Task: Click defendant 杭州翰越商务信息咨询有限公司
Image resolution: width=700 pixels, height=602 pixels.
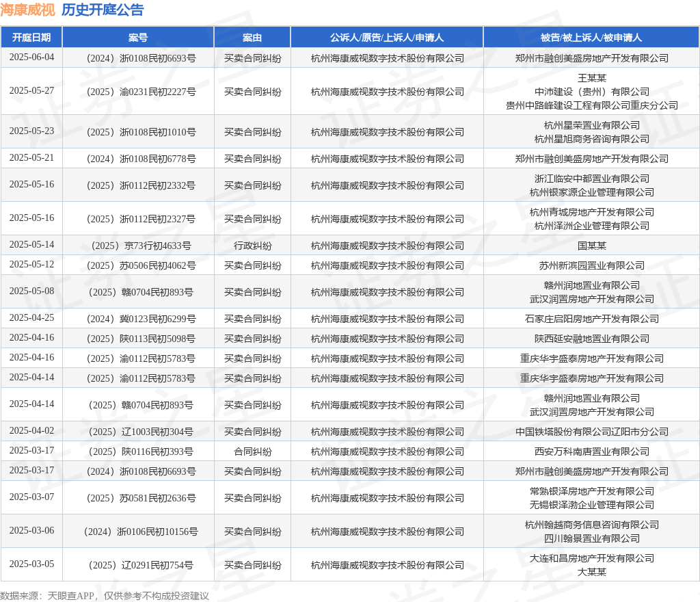Action: (x=591, y=525)
